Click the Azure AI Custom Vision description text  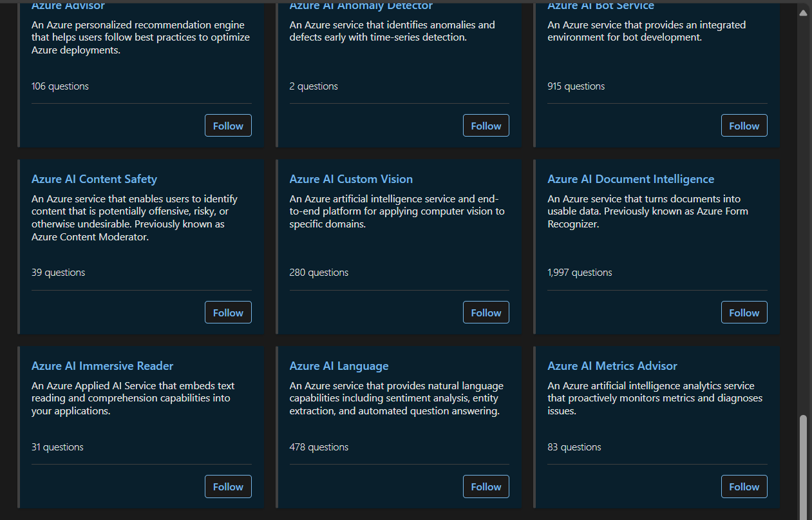click(x=397, y=211)
